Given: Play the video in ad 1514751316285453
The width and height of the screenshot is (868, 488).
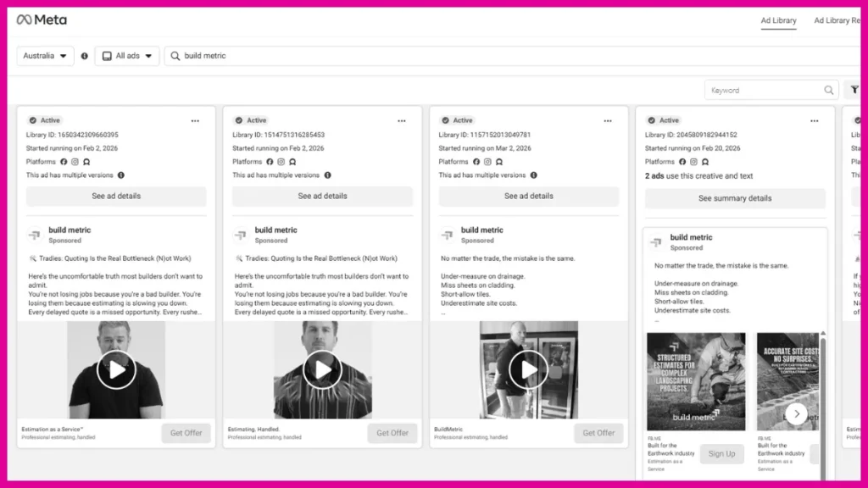Looking at the screenshot, I should (323, 369).
